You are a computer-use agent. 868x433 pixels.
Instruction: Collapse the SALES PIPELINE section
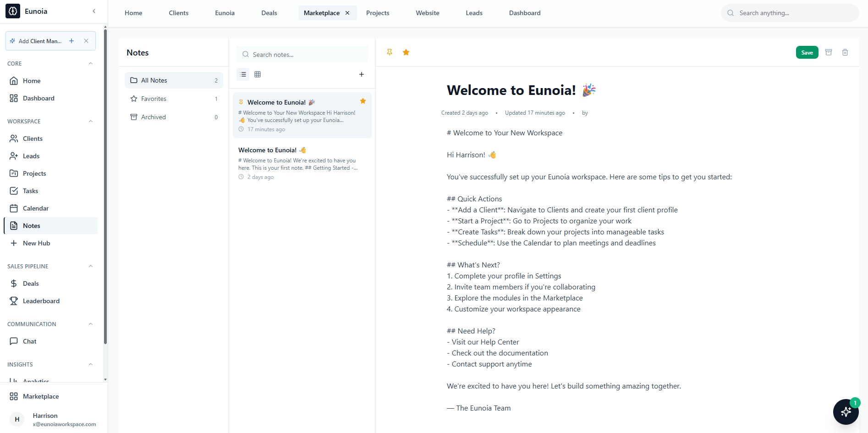coord(90,266)
